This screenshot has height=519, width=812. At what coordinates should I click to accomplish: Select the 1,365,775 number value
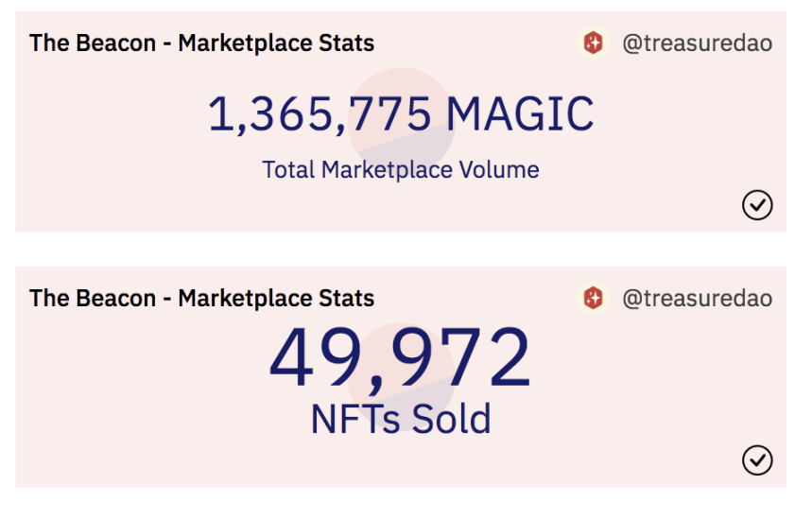[x=320, y=113]
